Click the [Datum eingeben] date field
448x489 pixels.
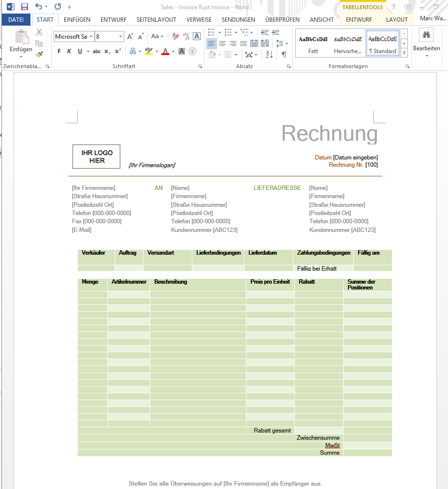coord(355,158)
